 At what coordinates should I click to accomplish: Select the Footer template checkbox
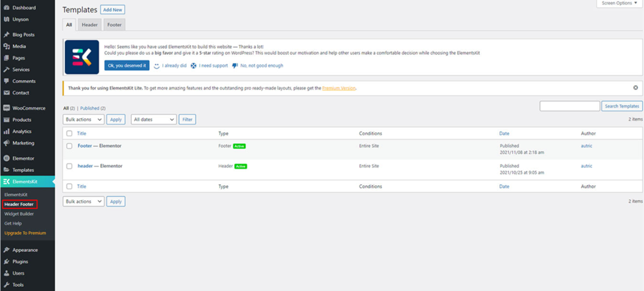[x=69, y=146]
